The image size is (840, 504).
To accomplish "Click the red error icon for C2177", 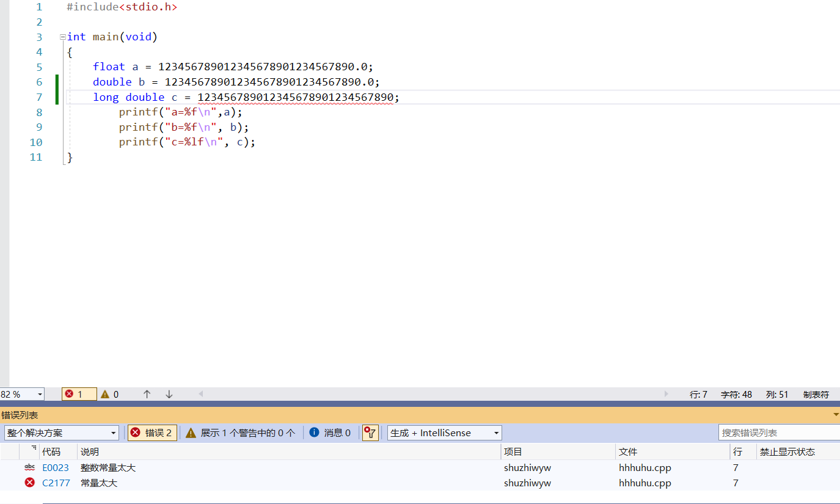I will coord(29,483).
